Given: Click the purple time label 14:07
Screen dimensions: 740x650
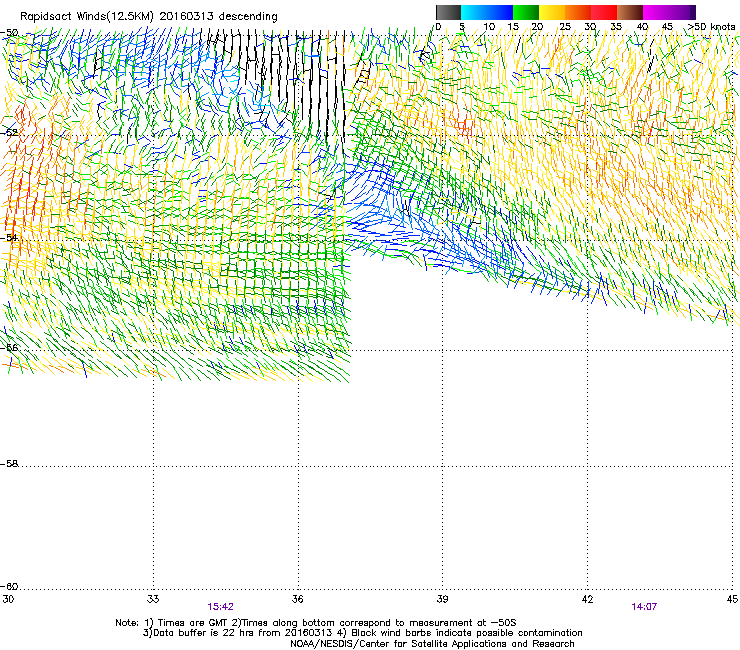Looking at the screenshot, I should coord(644,607).
